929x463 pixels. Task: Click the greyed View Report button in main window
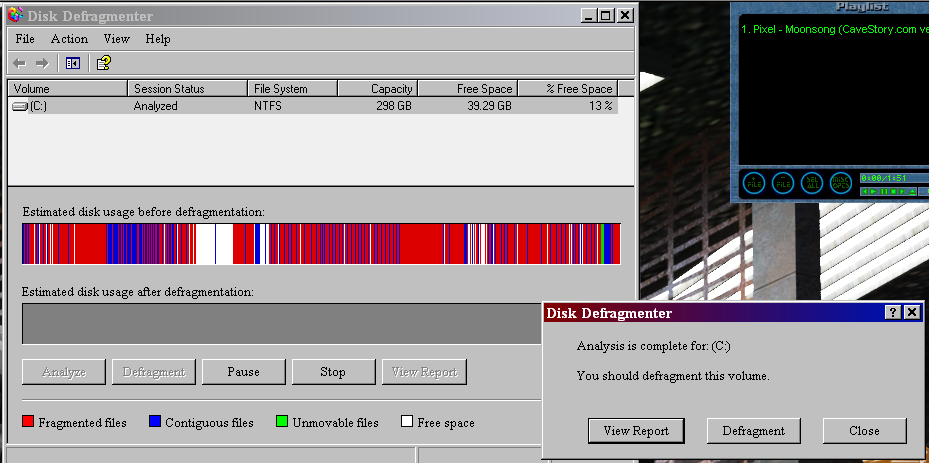(424, 372)
